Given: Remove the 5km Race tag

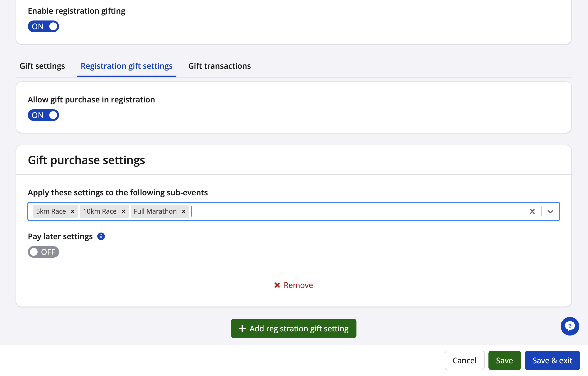Looking at the screenshot, I should tap(72, 211).
